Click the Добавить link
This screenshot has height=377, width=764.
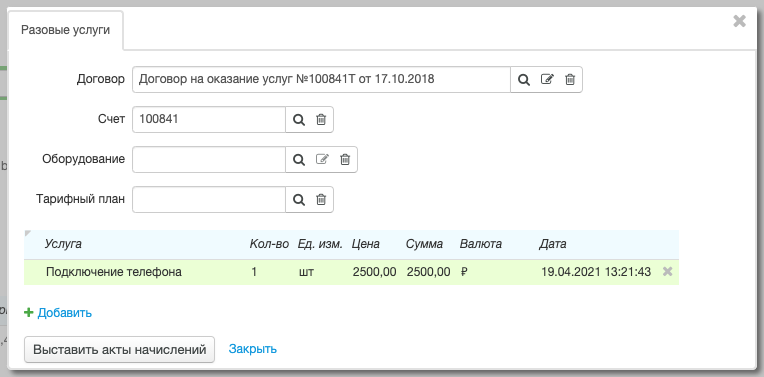(x=65, y=313)
